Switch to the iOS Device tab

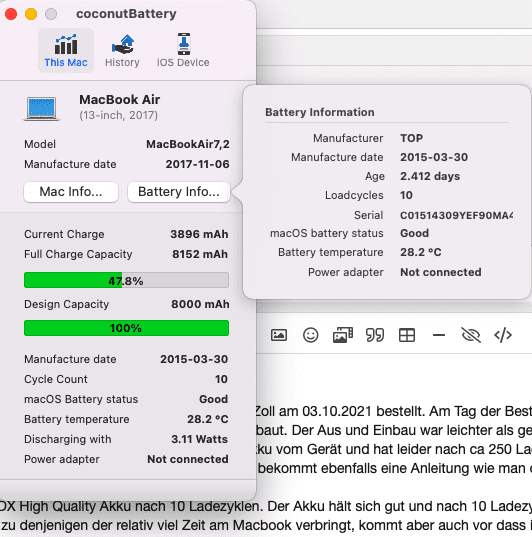pos(183,51)
